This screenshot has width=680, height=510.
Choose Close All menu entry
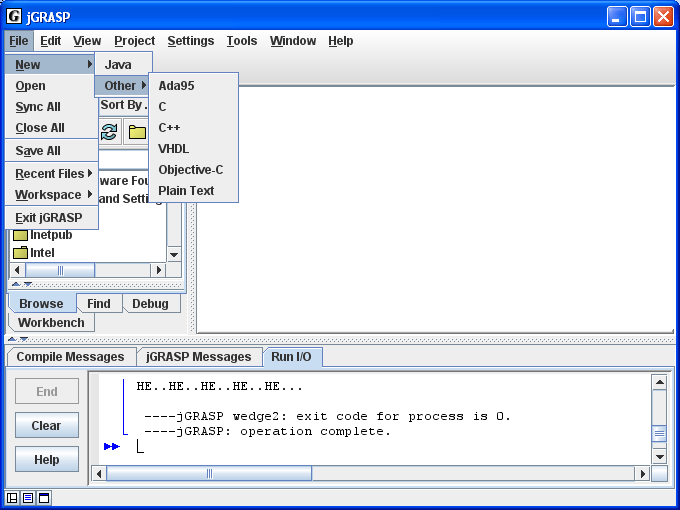(x=52, y=128)
